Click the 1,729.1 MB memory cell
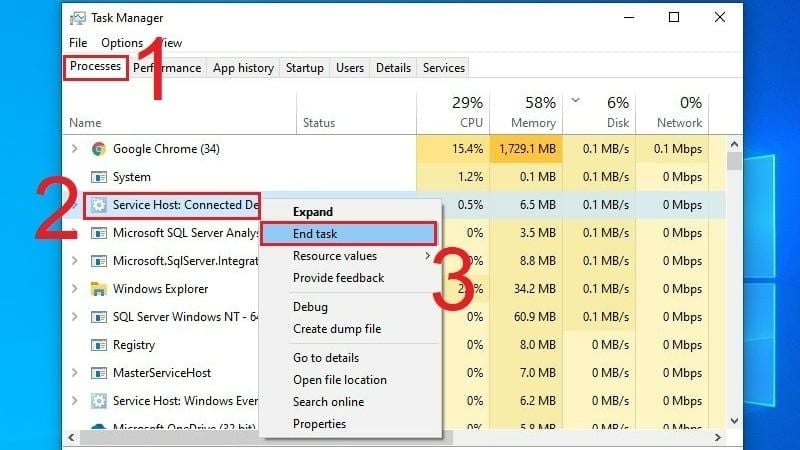 tap(526, 149)
